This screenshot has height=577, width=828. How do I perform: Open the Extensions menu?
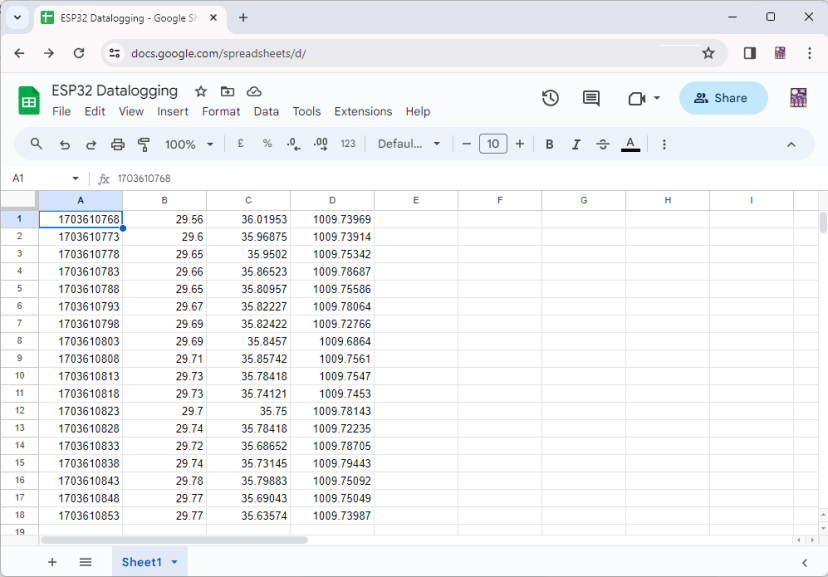[363, 111]
